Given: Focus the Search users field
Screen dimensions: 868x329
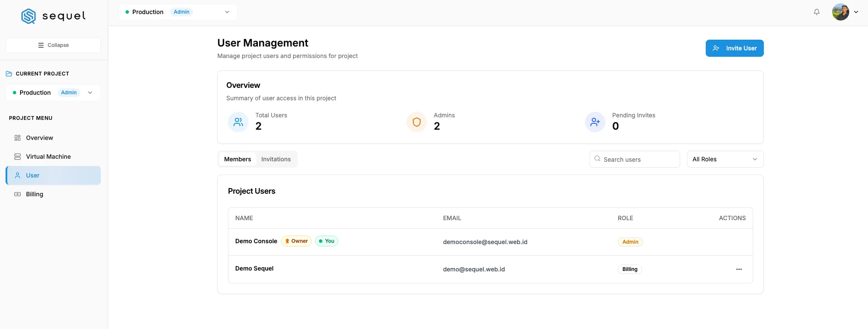Looking at the screenshot, I should click(634, 159).
